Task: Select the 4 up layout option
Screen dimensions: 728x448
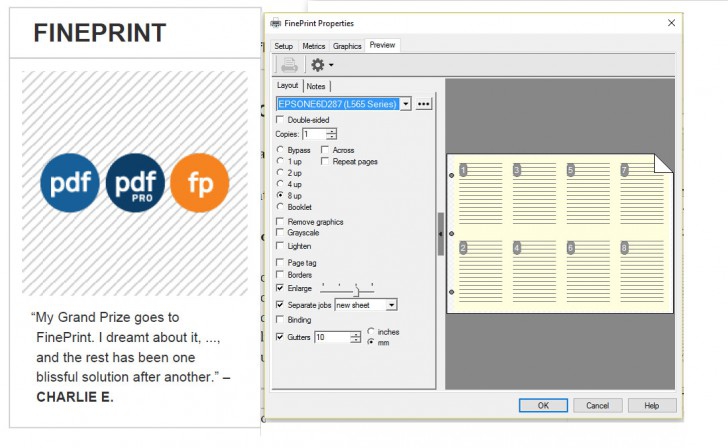Action: click(280, 184)
